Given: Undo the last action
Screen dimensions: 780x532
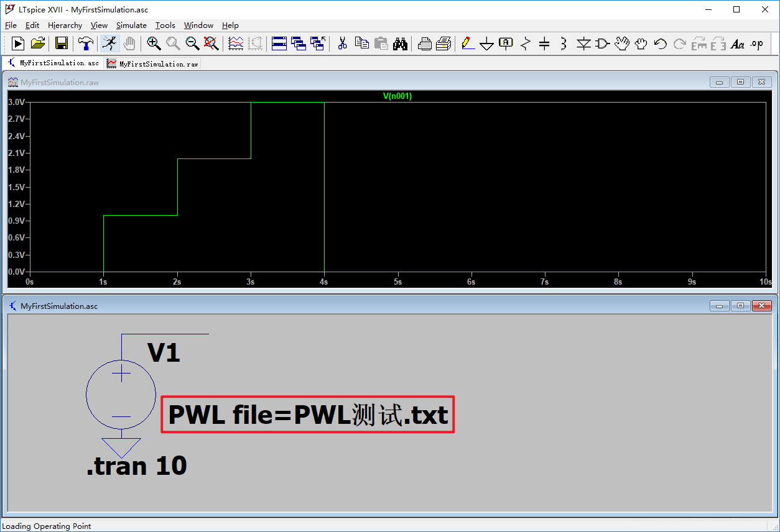Looking at the screenshot, I should (659, 44).
